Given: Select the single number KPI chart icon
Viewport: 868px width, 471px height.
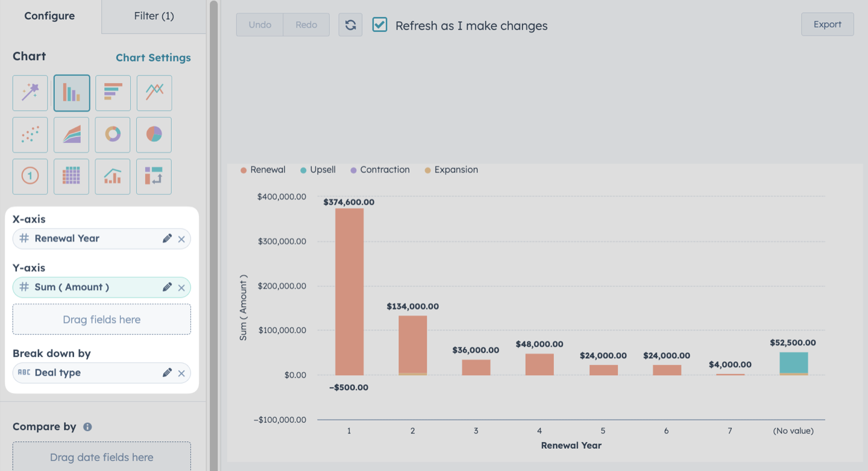Looking at the screenshot, I should click(x=30, y=176).
